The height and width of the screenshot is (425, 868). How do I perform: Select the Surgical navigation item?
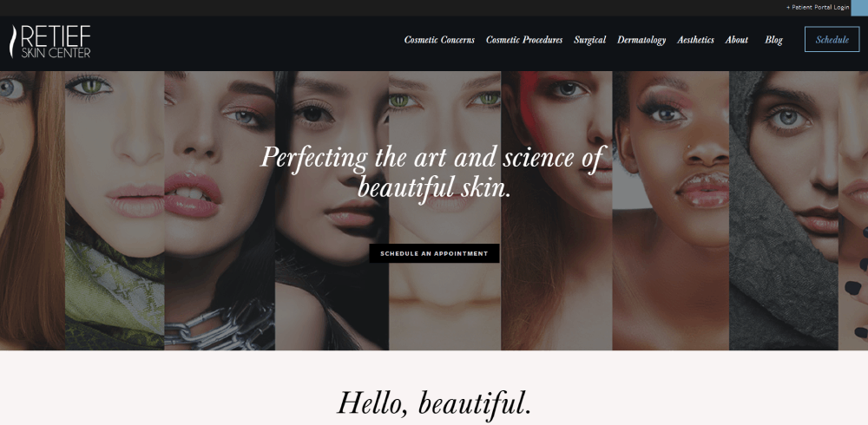[589, 40]
